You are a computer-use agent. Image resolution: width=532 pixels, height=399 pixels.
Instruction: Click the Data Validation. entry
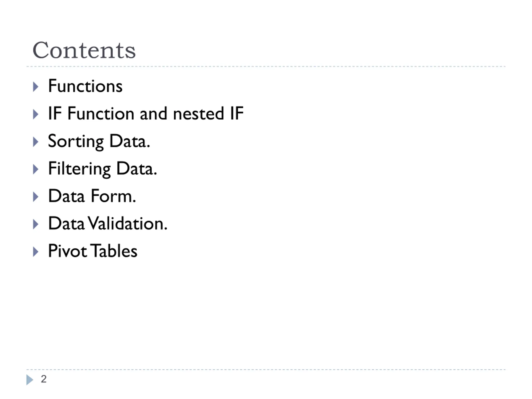pyautogui.click(x=108, y=223)
